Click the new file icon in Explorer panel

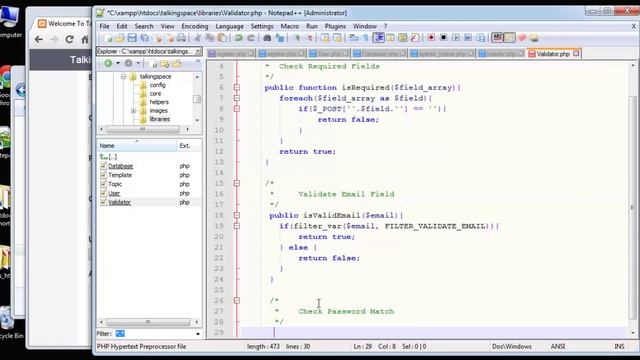pos(153,64)
